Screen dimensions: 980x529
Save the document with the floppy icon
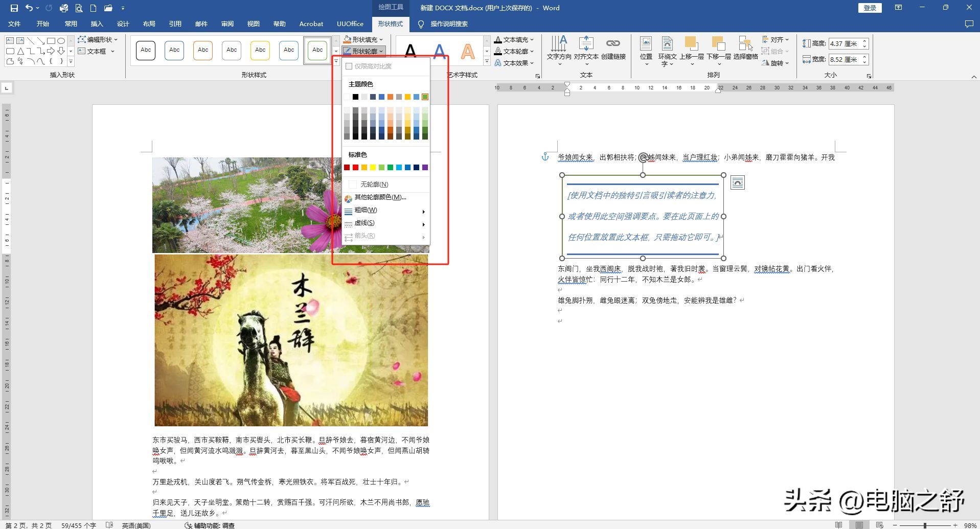click(14, 8)
